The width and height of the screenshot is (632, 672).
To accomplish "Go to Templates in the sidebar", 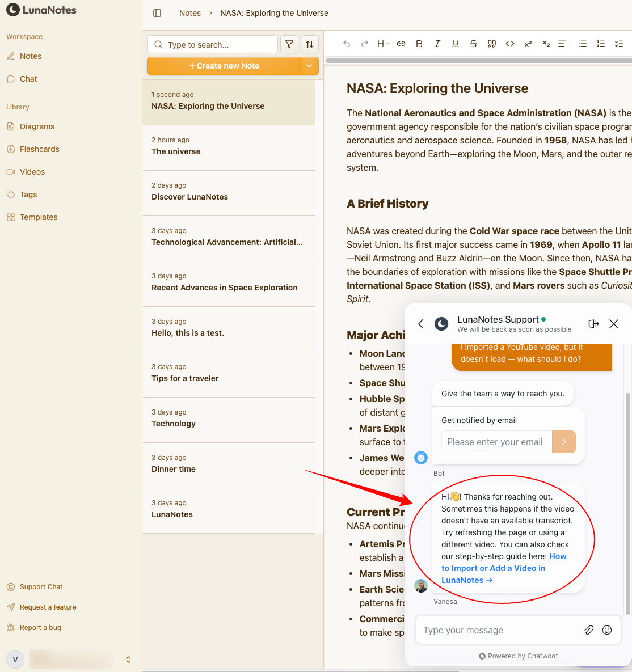I will [x=39, y=217].
